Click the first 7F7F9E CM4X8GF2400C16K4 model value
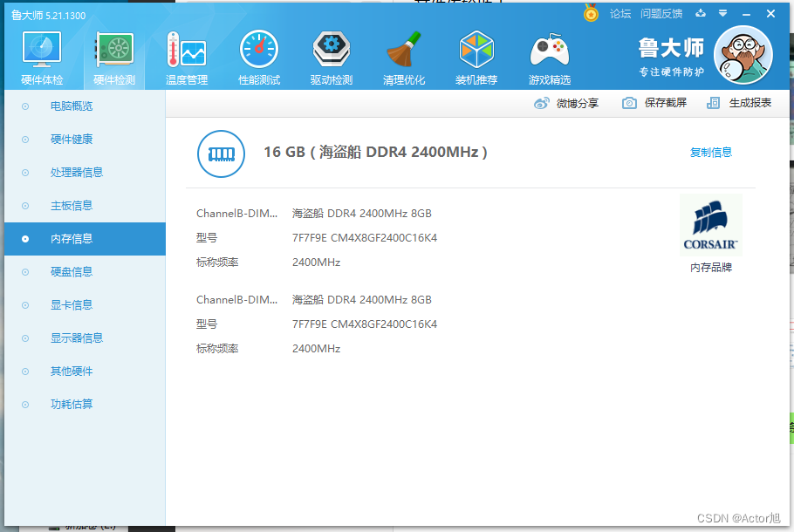 [x=365, y=238]
